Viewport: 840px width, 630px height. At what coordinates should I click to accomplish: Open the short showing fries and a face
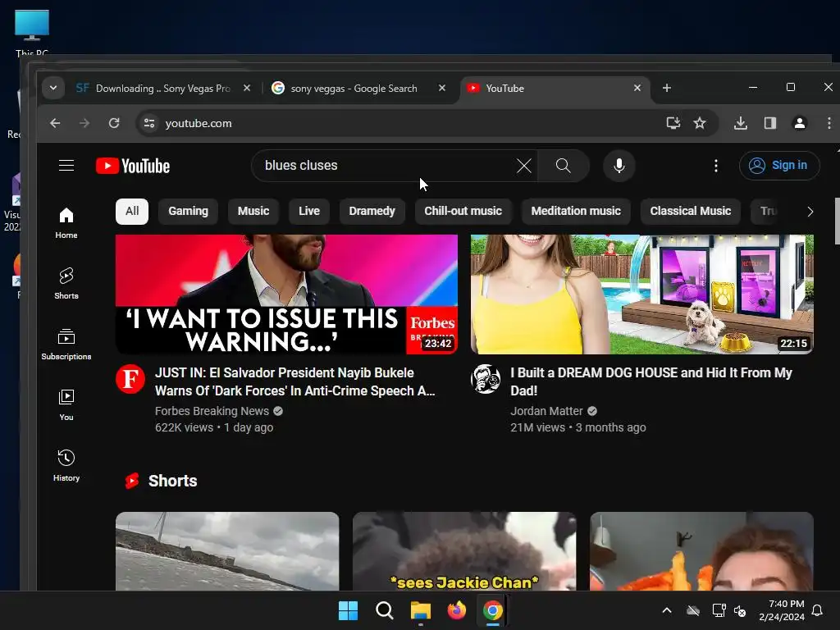tap(702, 551)
